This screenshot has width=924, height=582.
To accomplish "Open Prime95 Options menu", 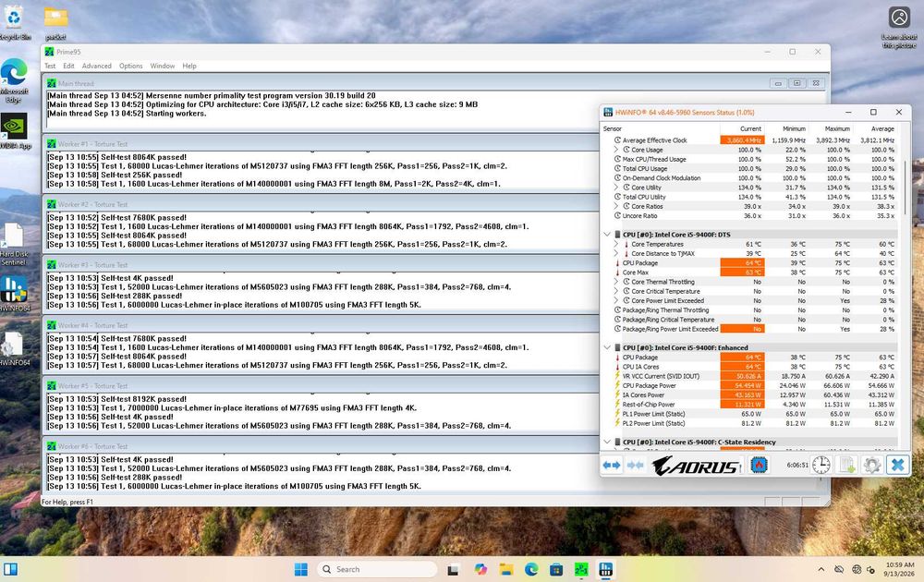I will click(x=131, y=66).
